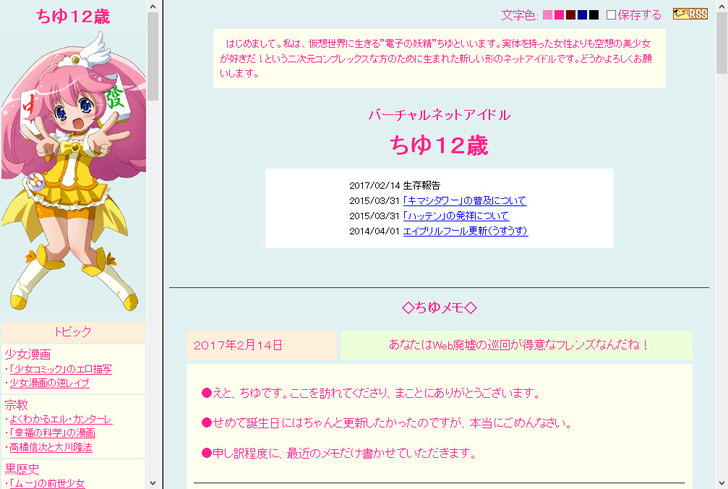Screen dimensions: 728x489
Task: Select the hot pink text color swatch
Action: coord(559,15)
